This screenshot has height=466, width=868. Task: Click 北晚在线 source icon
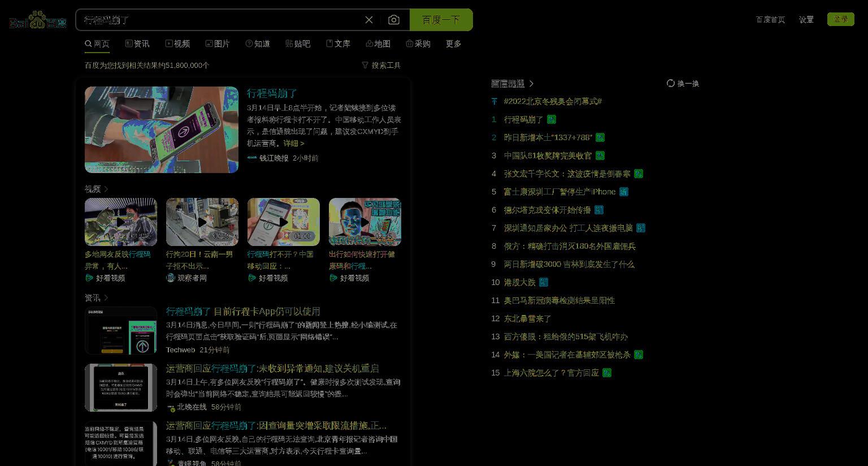(171, 407)
